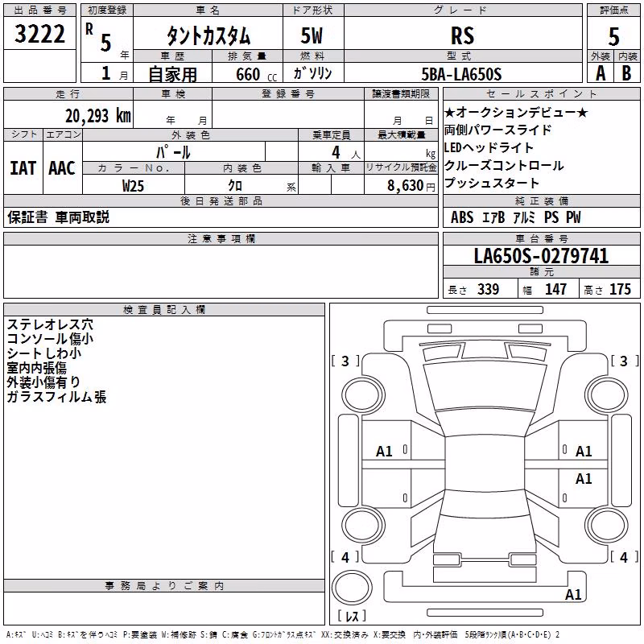This screenshot has height=644, width=644.
Task: Click the 検査員記入欄 header
Action: 164,310
